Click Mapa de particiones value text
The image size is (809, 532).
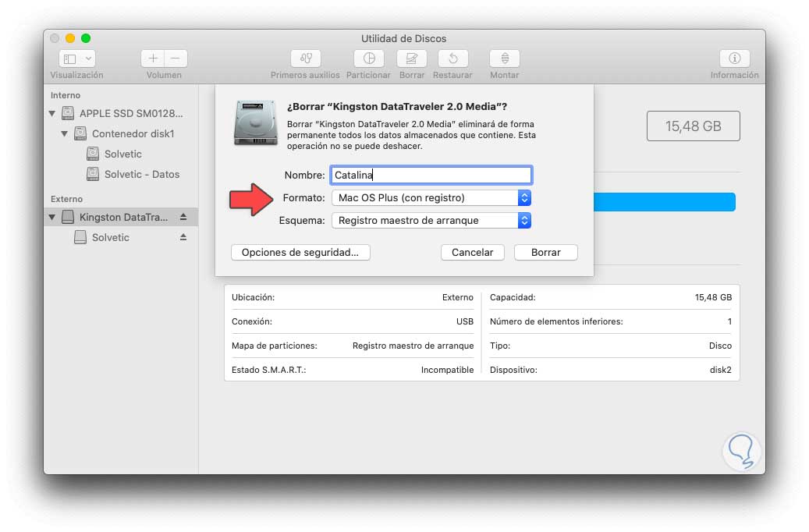click(413, 346)
